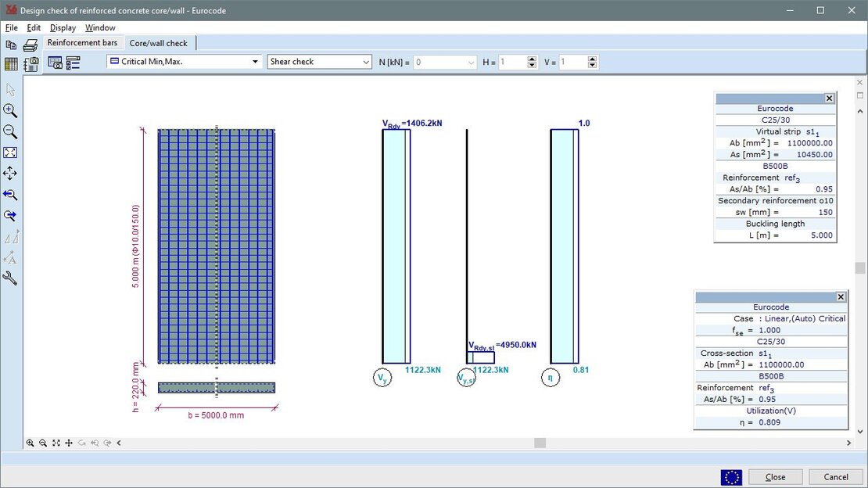Close the lower Eurocode case panel

[x=841, y=297]
